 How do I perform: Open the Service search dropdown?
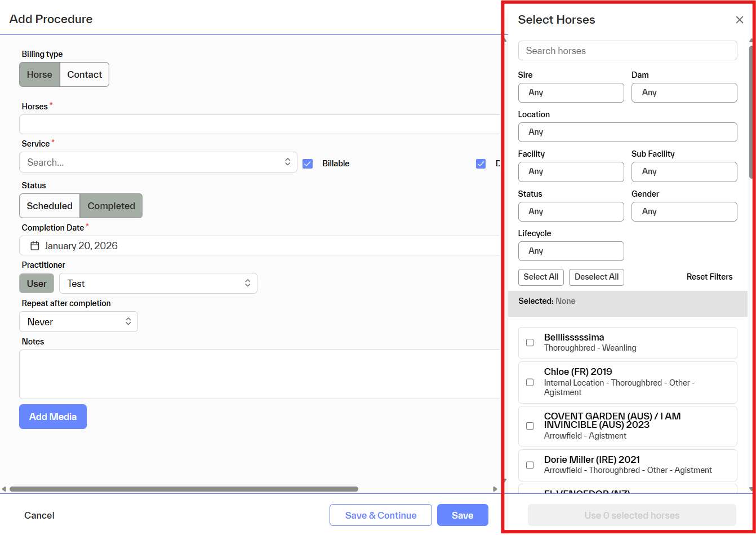[x=158, y=162]
